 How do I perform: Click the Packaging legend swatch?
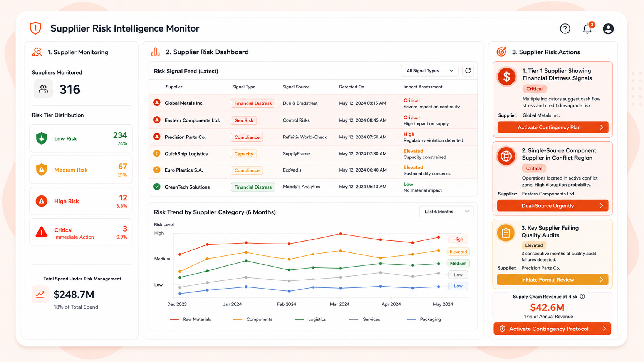click(411, 319)
